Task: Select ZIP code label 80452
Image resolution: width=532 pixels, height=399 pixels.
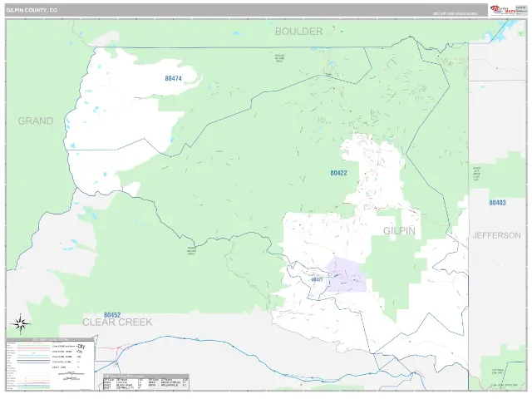Action: point(112,315)
